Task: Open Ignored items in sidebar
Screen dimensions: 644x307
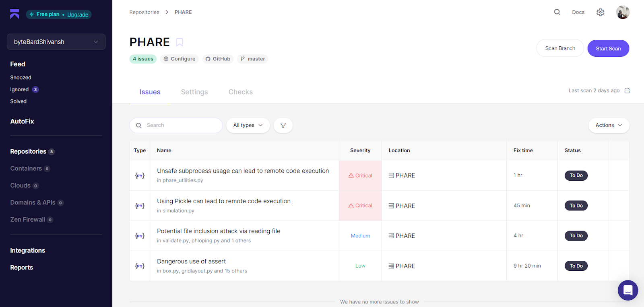Action: pyautogui.click(x=19, y=90)
